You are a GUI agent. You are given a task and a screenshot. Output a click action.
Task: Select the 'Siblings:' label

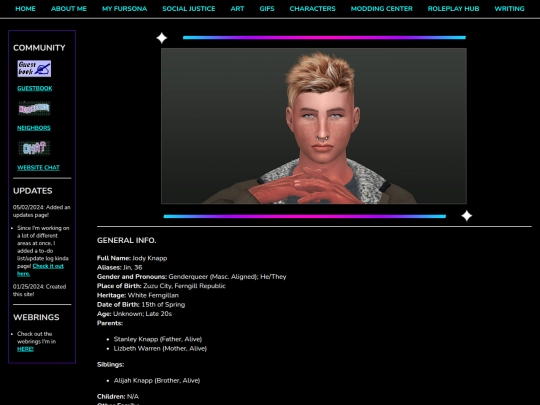pyautogui.click(x=110, y=365)
